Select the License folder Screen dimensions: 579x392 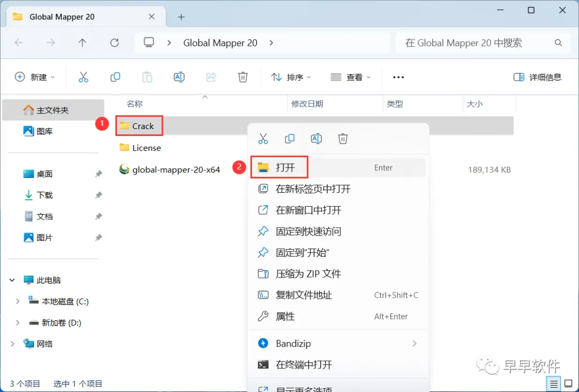coord(140,148)
